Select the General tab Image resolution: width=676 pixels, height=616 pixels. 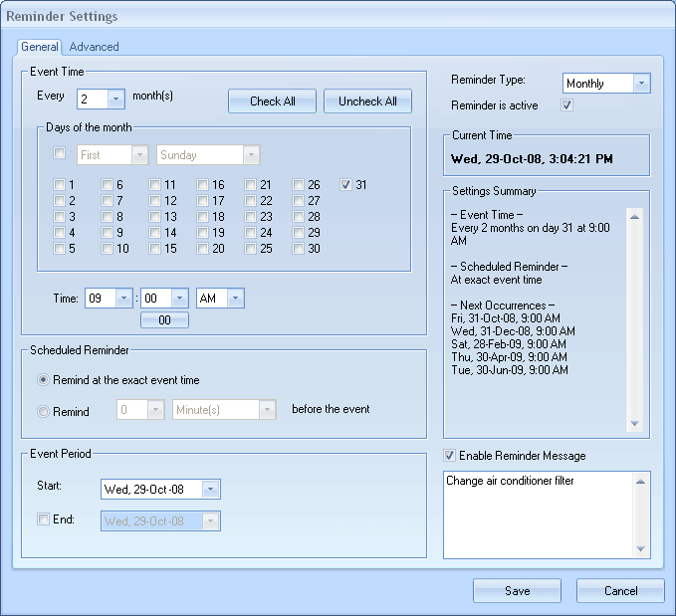(x=40, y=47)
